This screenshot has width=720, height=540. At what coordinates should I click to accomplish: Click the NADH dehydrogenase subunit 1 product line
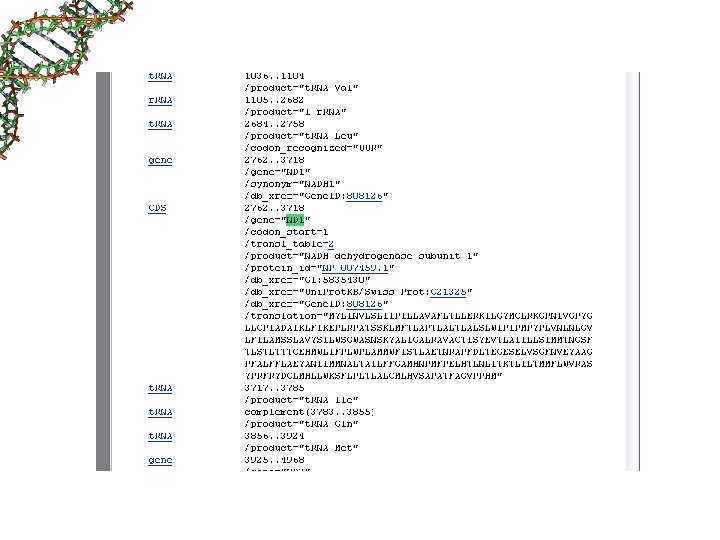[361, 256]
